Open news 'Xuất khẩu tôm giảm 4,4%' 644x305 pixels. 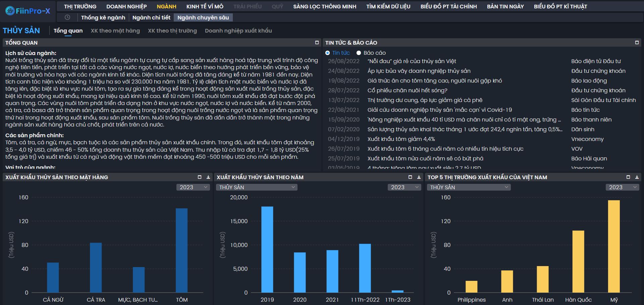pyautogui.click(x=401, y=139)
